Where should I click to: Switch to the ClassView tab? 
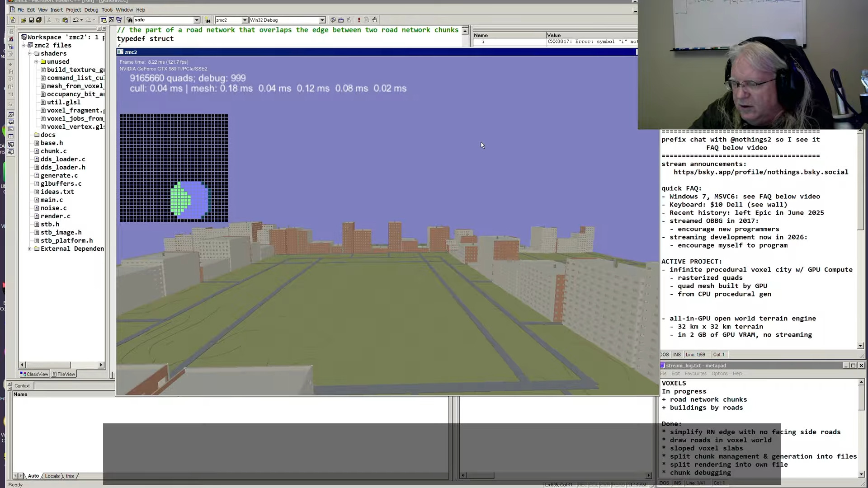pyautogui.click(x=34, y=374)
